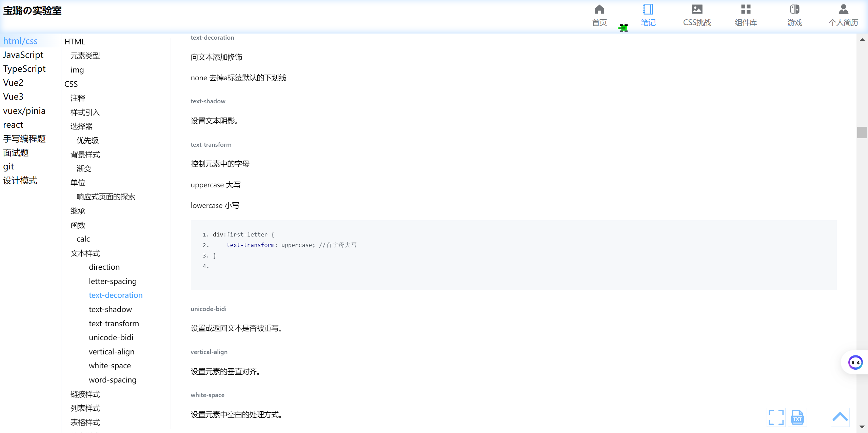Select the html/css notes category

click(x=20, y=41)
